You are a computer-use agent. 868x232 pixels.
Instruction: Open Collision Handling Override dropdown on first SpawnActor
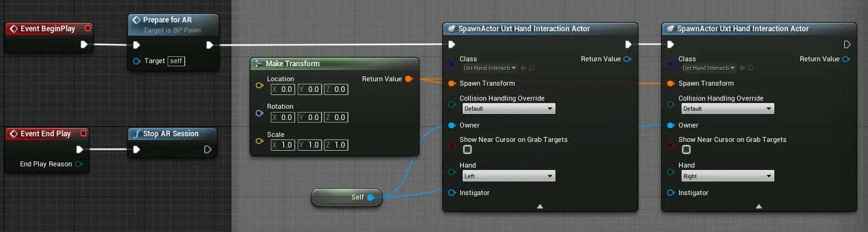[508, 108]
